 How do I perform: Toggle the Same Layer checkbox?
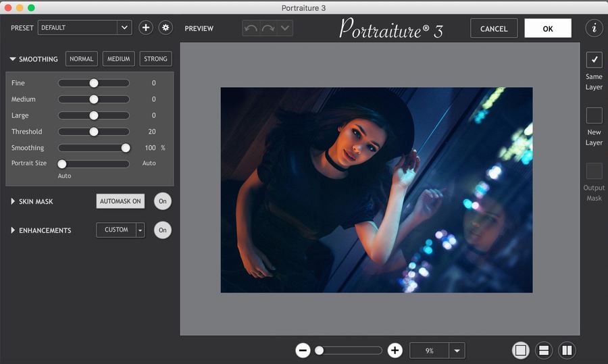point(594,59)
